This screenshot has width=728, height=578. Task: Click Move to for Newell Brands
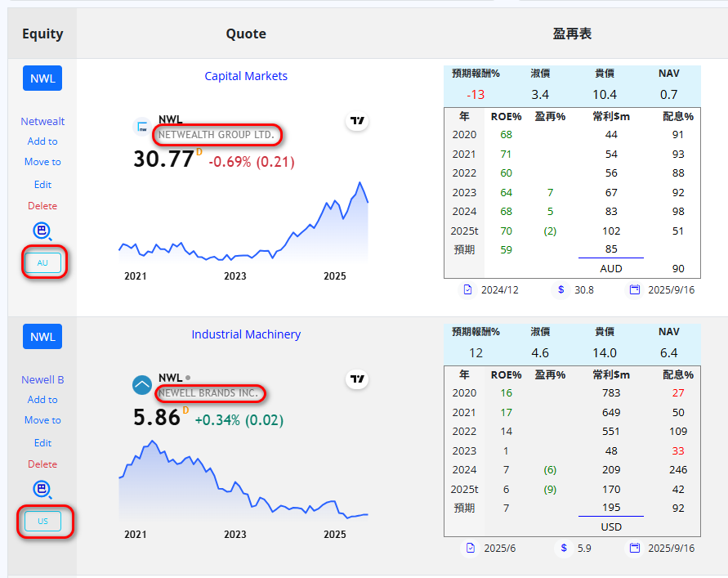pos(42,420)
